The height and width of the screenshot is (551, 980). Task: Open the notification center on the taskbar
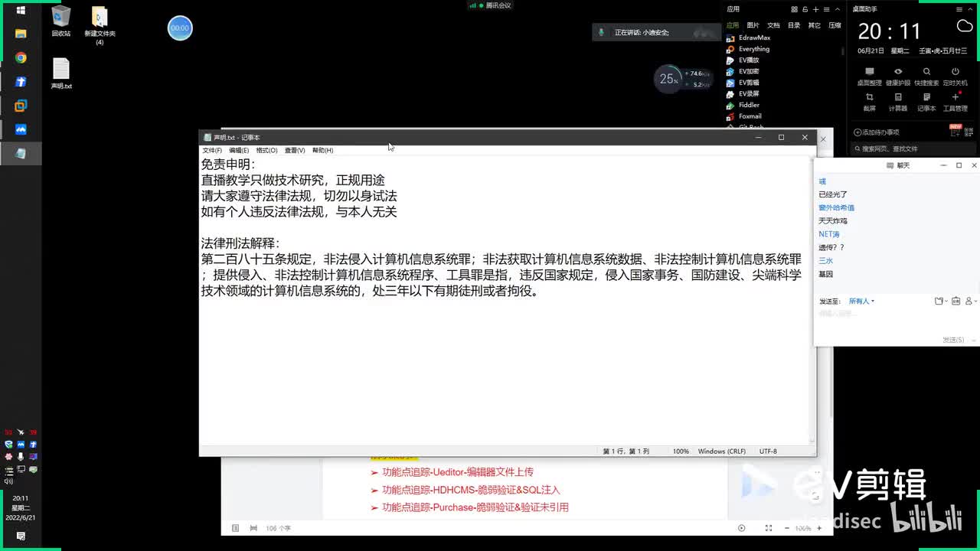21,536
